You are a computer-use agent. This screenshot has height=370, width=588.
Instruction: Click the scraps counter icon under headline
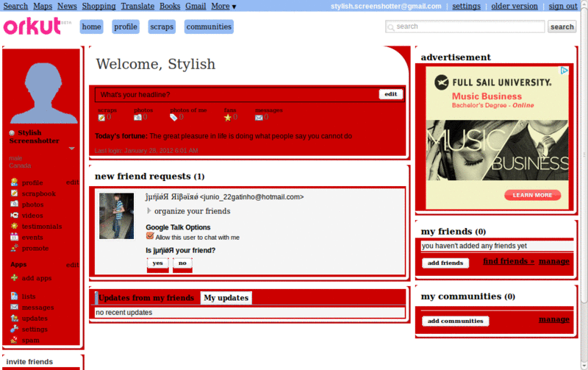click(x=101, y=118)
